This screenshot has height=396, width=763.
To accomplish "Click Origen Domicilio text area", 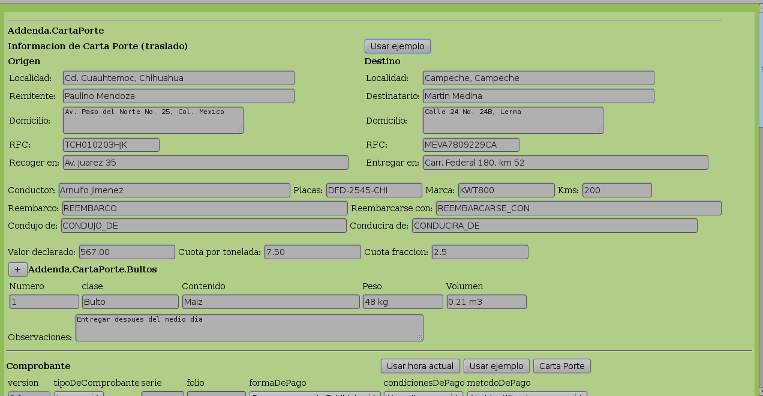I will pos(153,120).
